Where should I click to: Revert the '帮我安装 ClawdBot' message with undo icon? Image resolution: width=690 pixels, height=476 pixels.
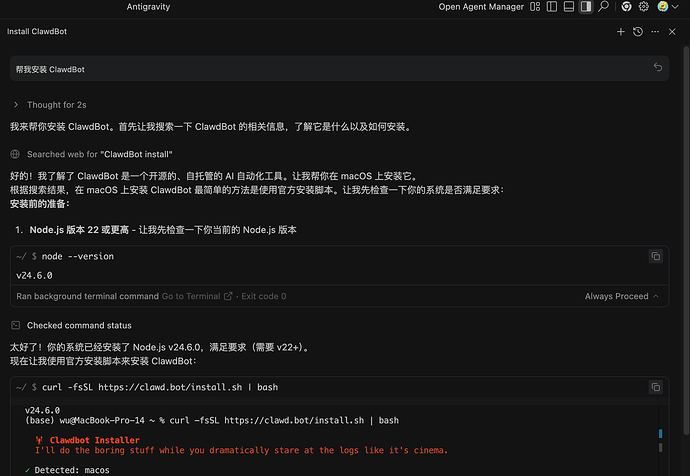point(658,67)
